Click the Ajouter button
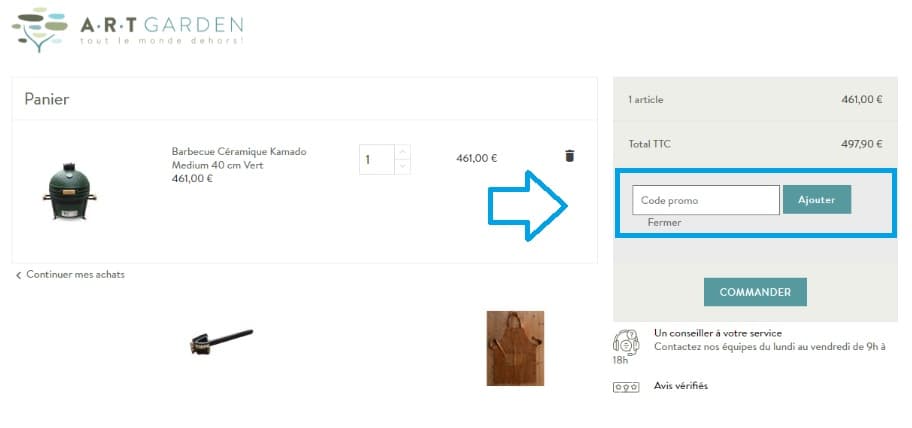 pos(817,199)
